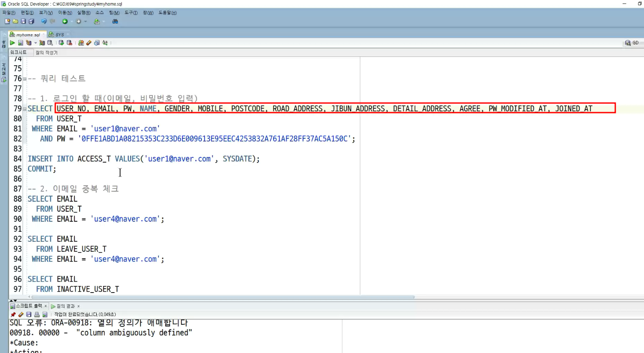Click the Explain Plan icon
The height and width of the screenshot is (353, 644).
29,43
